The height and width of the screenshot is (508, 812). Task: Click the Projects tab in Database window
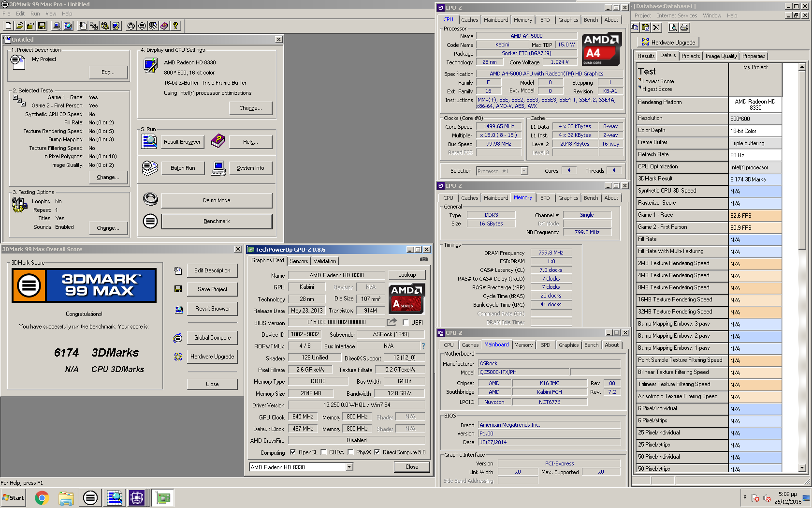690,56
